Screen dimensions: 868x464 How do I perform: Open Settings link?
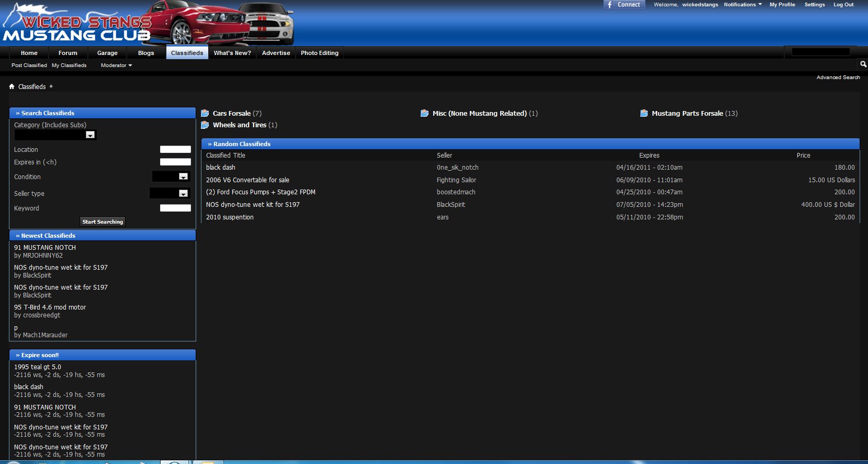point(815,5)
